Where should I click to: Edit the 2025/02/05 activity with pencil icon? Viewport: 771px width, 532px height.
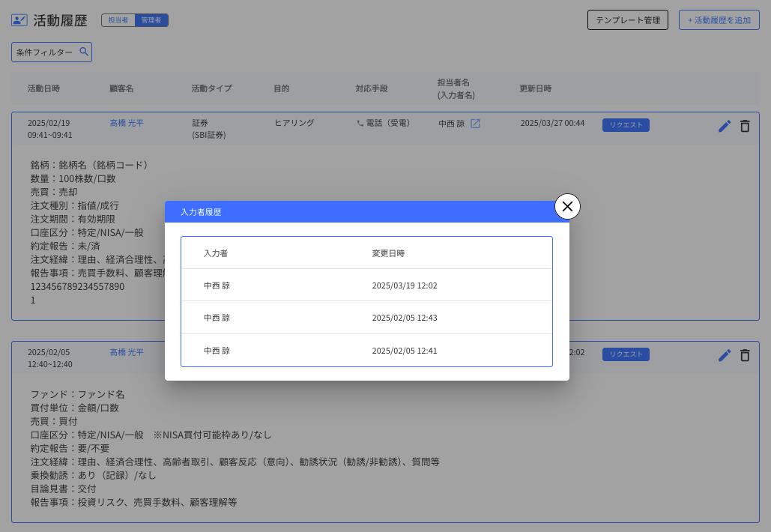click(x=725, y=355)
